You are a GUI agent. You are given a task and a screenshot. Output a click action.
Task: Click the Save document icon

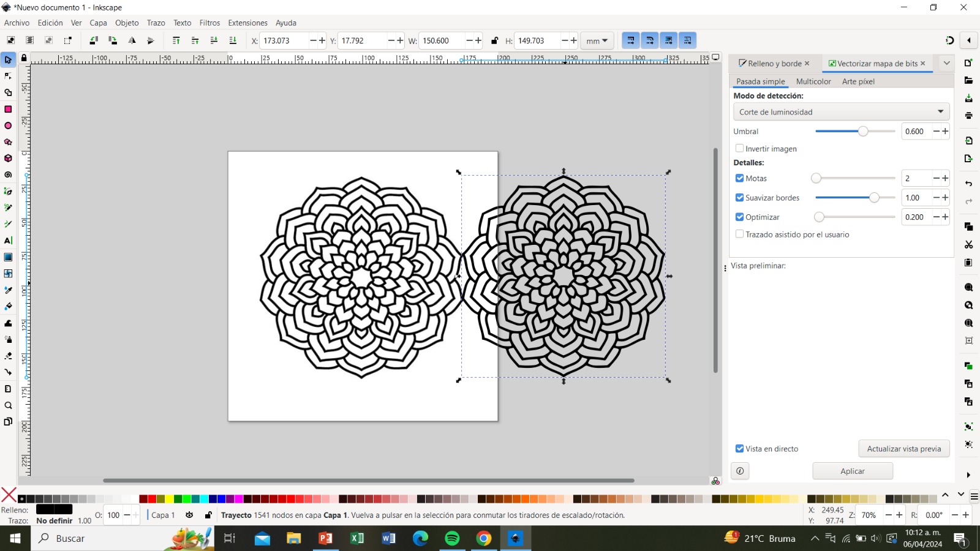[x=968, y=98]
